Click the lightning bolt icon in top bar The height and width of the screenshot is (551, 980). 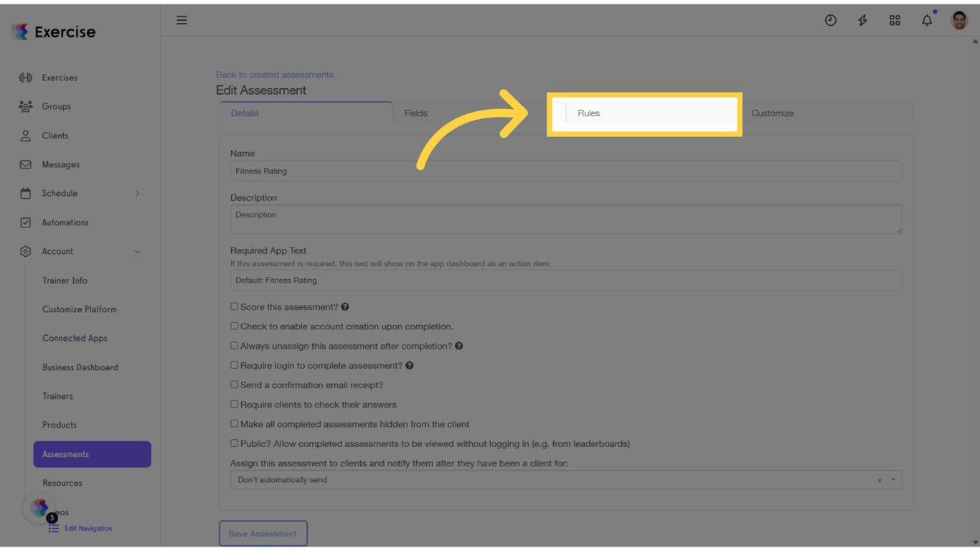862,20
